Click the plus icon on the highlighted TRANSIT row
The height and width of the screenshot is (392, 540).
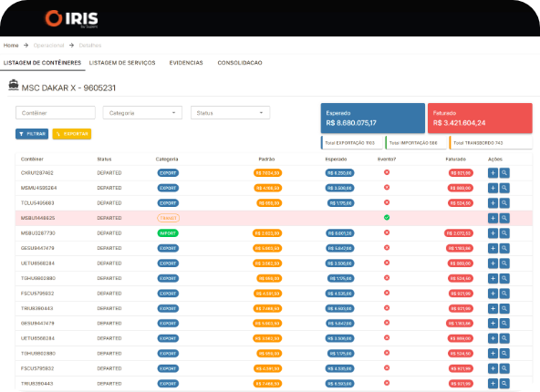[493, 218]
